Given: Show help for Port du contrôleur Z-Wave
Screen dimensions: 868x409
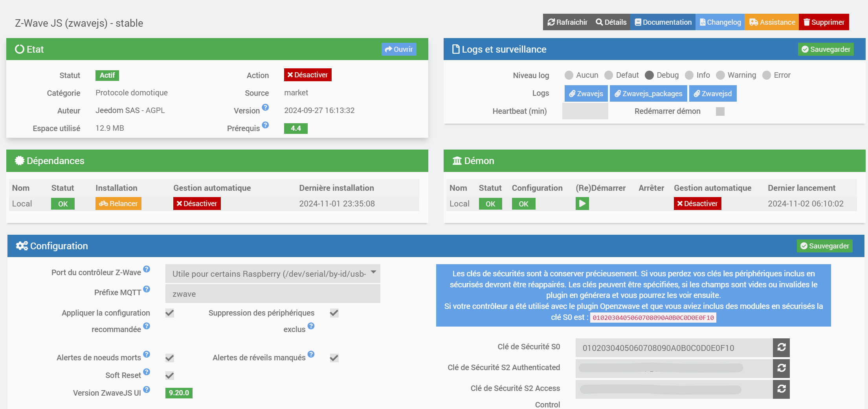Looking at the screenshot, I should [147, 269].
